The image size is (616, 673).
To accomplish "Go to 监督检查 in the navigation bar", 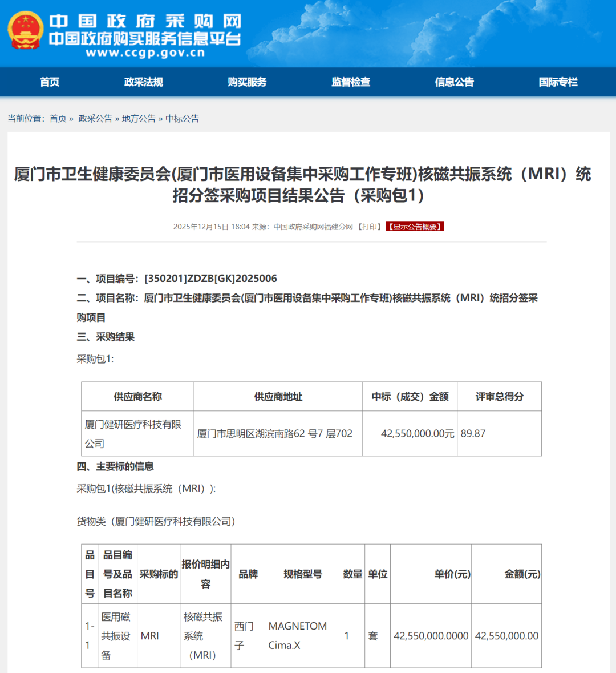I will (x=351, y=82).
